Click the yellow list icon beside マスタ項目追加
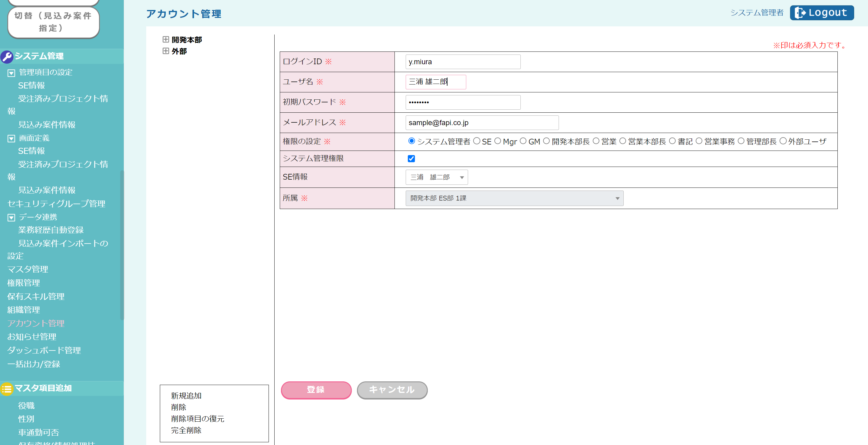 pyautogui.click(x=7, y=389)
